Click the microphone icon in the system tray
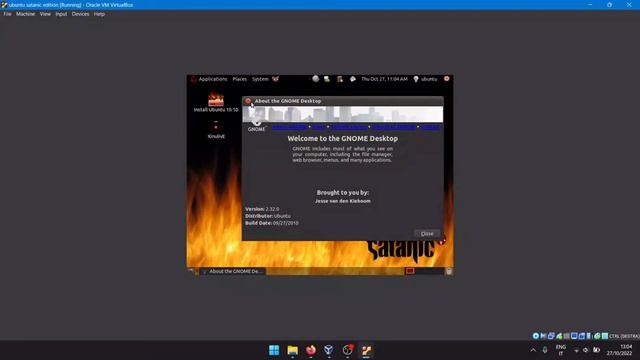Image resolution: width=640 pixels, height=360 pixels. tap(545, 350)
